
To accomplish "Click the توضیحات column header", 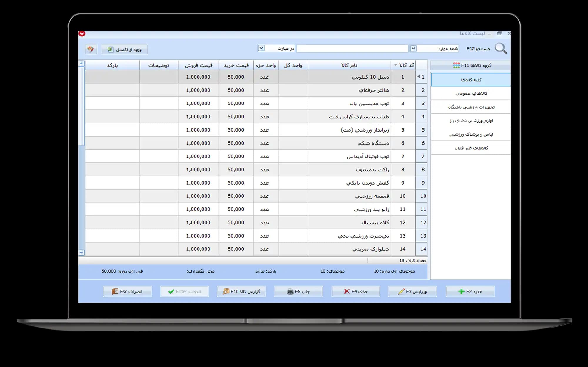I will pyautogui.click(x=159, y=65).
